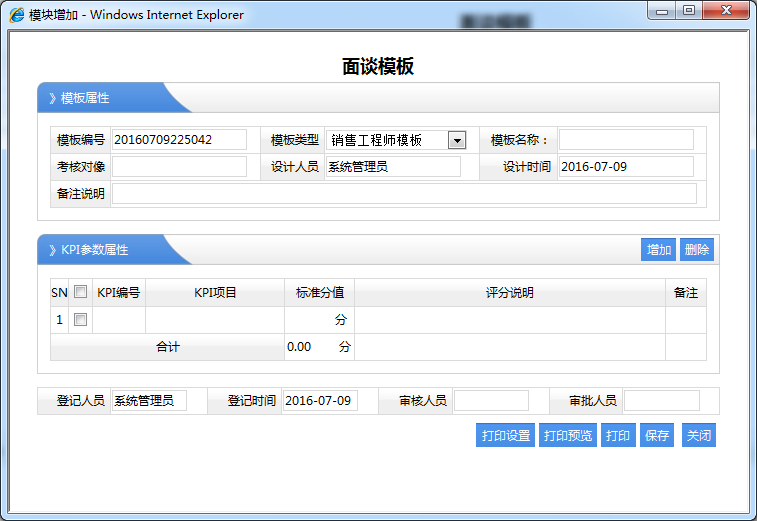Click the Internet Explorer icon in title bar

point(17,14)
